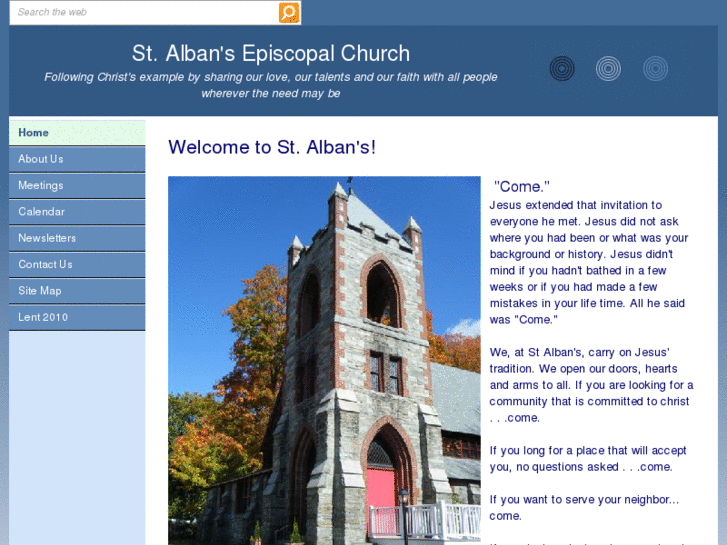Open the Site Map link

click(77, 291)
